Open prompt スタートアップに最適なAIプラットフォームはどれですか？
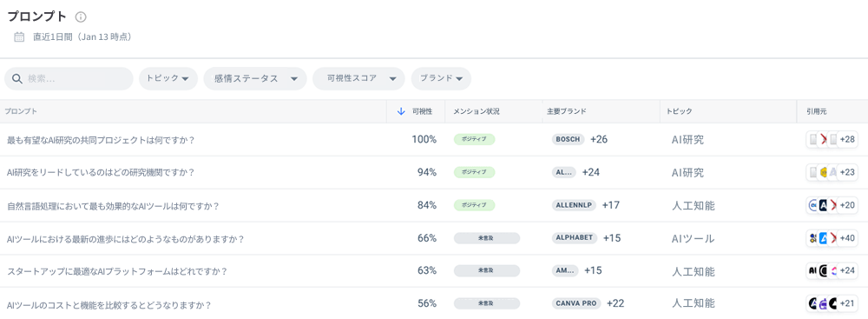This screenshot has width=868, height=319. click(117, 272)
